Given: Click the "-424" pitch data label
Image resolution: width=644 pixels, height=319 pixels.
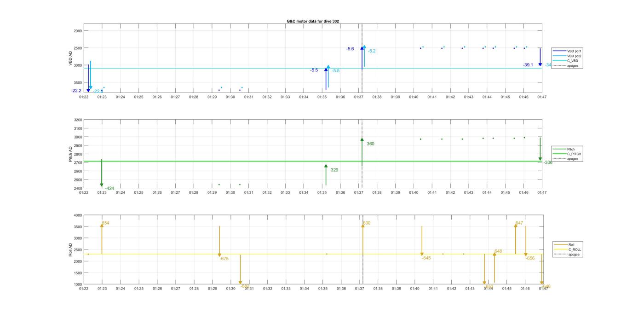Looking at the screenshot, I should click(x=109, y=188).
